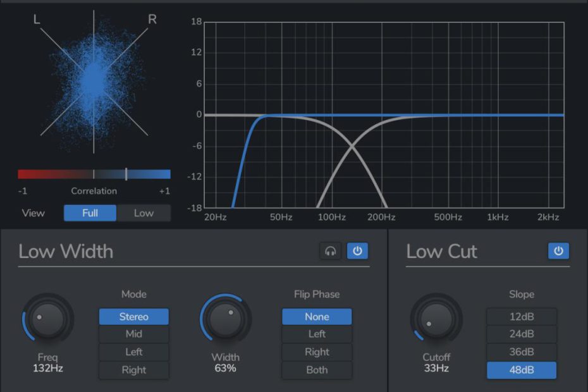This screenshot has width=588, height=392.
Task: Click the Freq knob
Action: [x=48, y=319]
